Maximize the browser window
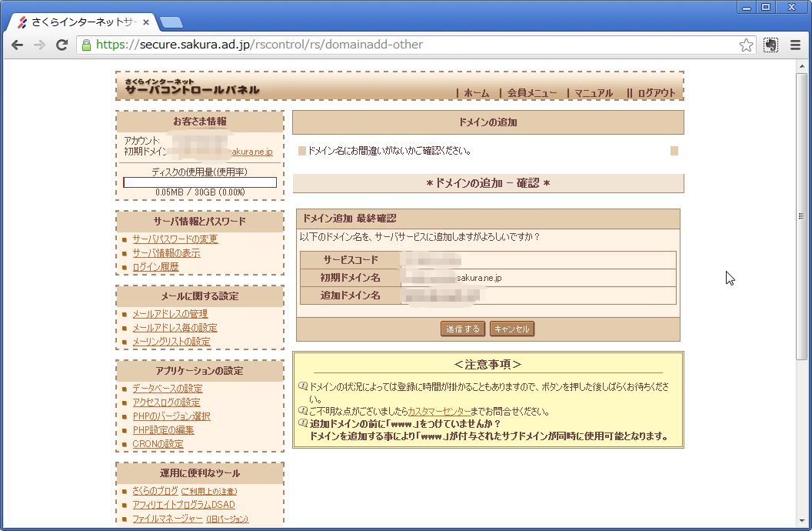This screenshot has width=812, height=531. coord(765,7)
